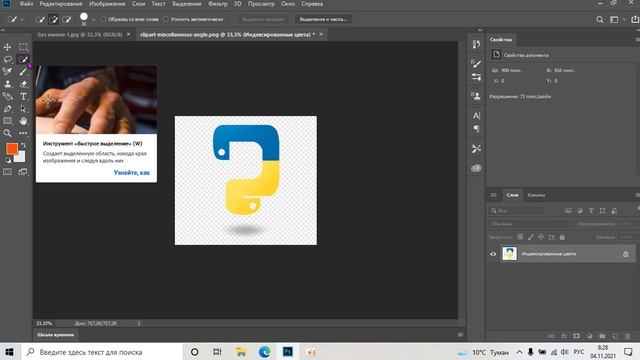Select the Rectangular Marquee tool
The width and height of the screenshot is (640, 360).
tap(23, 47)
